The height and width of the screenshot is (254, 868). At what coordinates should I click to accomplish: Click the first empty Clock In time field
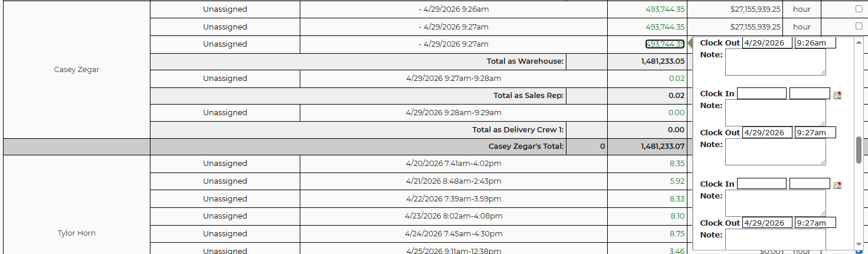(809, 93)
